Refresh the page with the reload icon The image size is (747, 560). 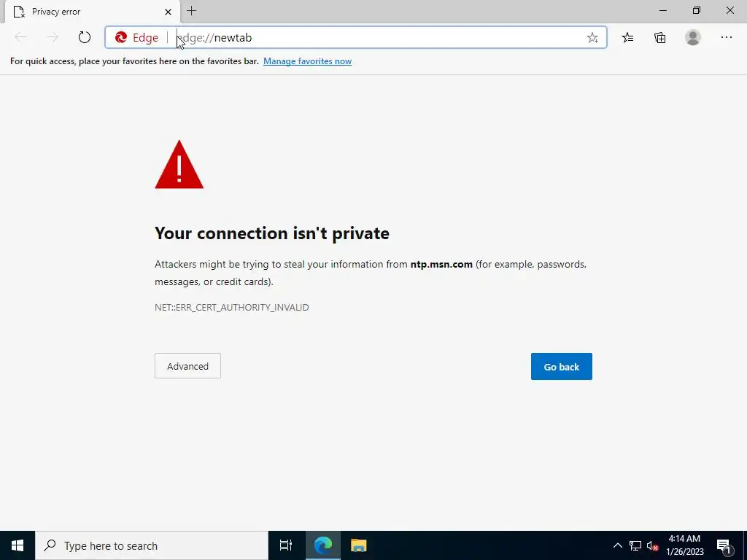[85, 37]
